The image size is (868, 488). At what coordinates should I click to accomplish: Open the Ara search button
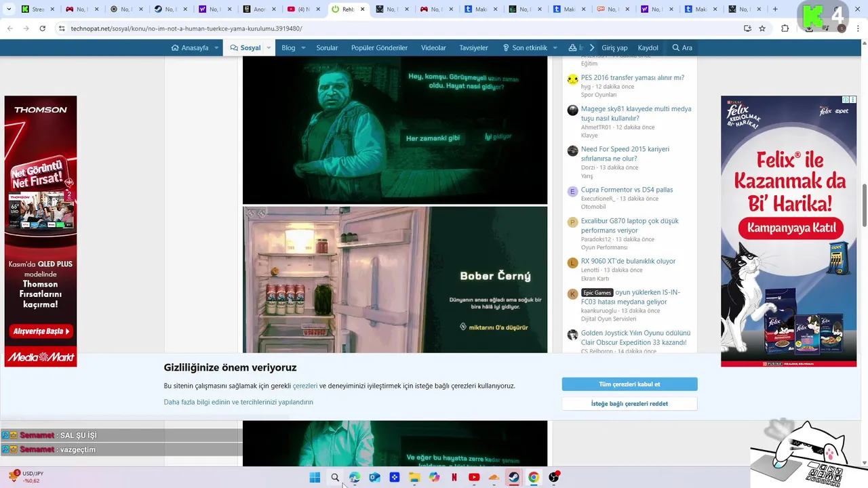[x=682, y=48]
